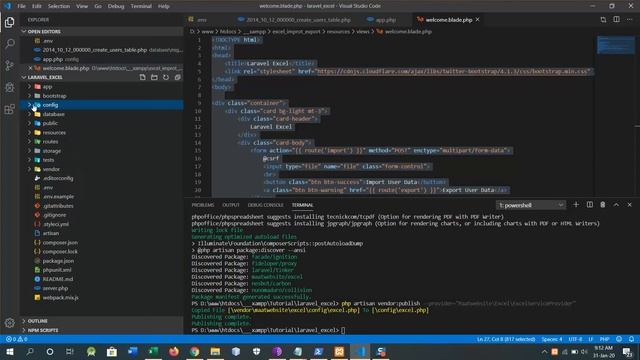
Task: Open Google Chrome from the taskbar
Action: point(195,351)
